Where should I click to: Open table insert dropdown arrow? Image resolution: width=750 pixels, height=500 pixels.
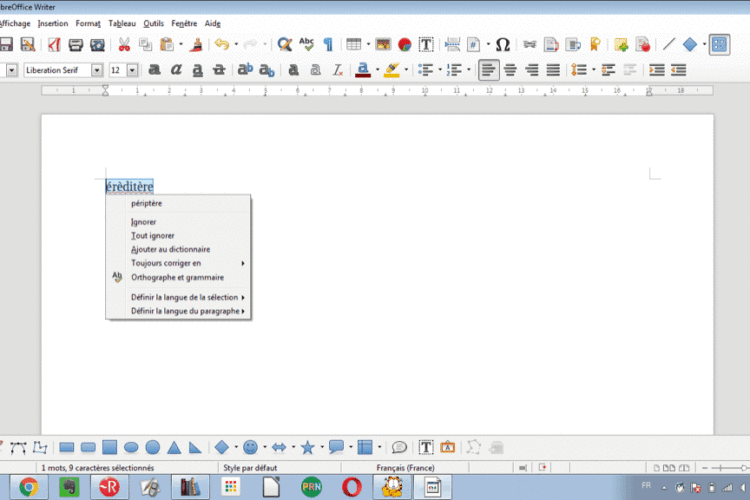tap(368, 44)
